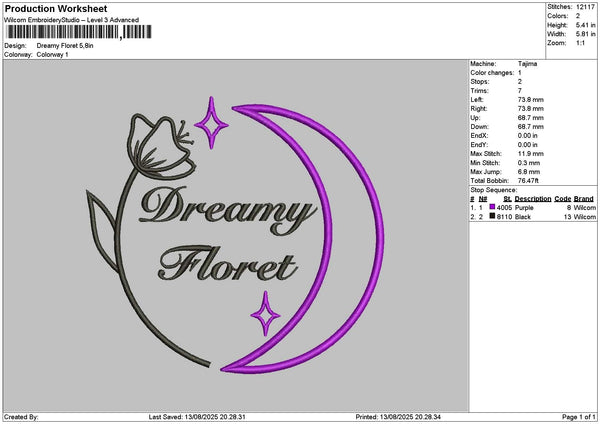Click the Code column header
This screenshot has width=600, height=424.
(x=563, y=199)
